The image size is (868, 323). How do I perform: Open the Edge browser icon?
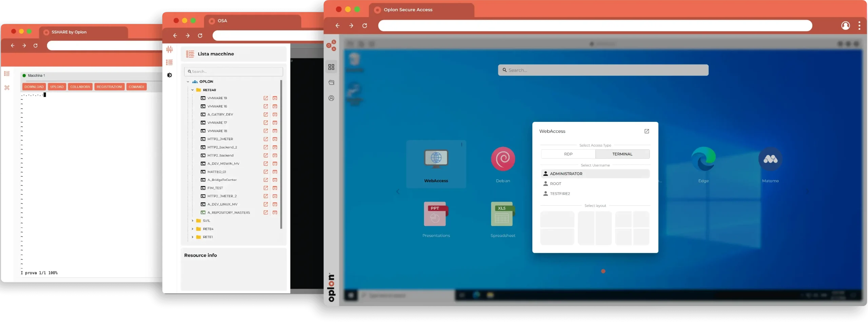pos(703,159)
